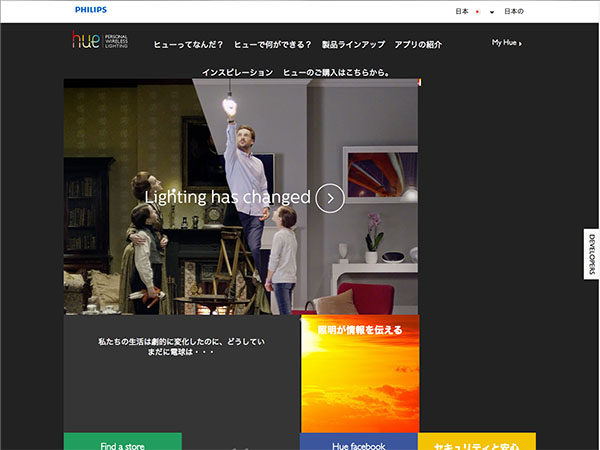This screenshot has height=450, width=600.
Task: Expand the 日本 country dropdown arrow
Action: click(x=492, y=12)
